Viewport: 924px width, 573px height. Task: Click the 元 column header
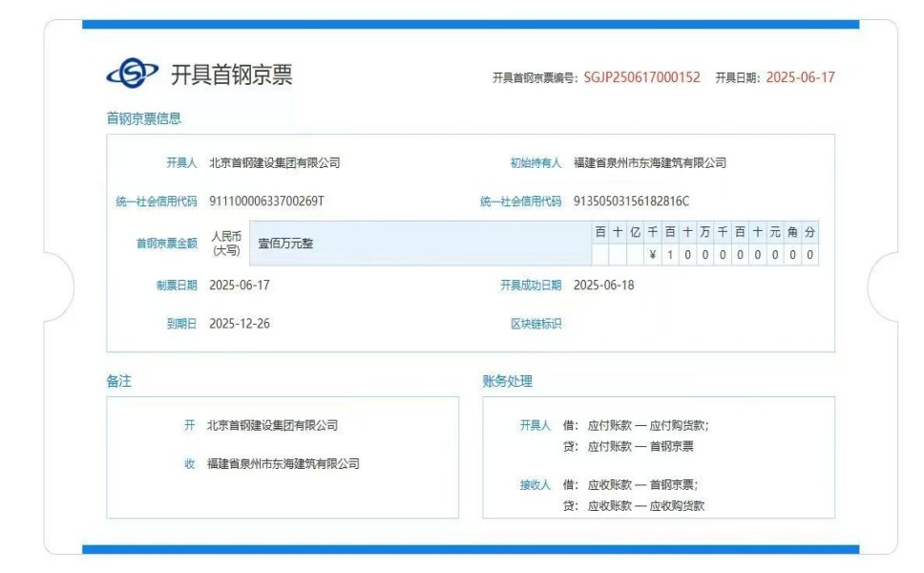pos(775,232)
